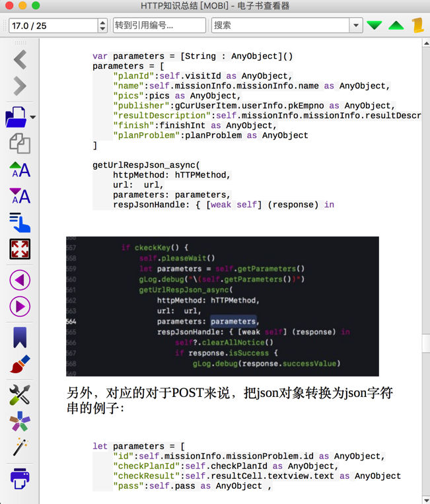Open the Table of Contents
Viewport: 430px width, 504px height.
point(20,223)
